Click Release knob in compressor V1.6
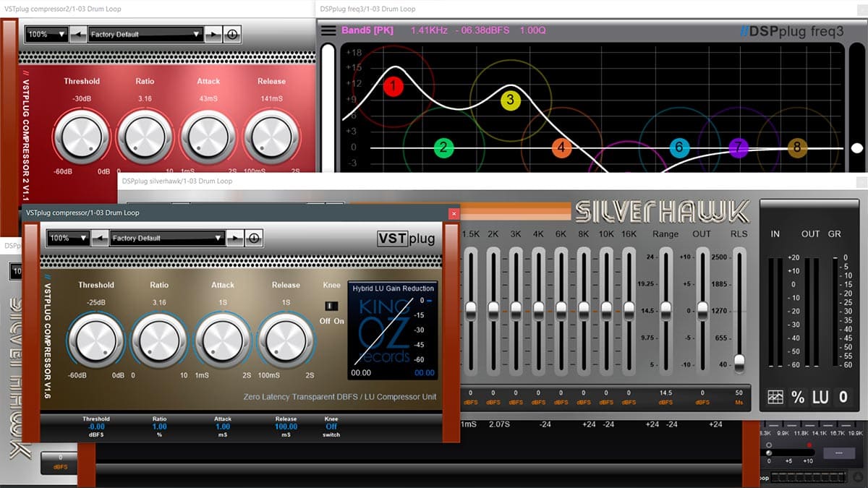 [286, 342]
